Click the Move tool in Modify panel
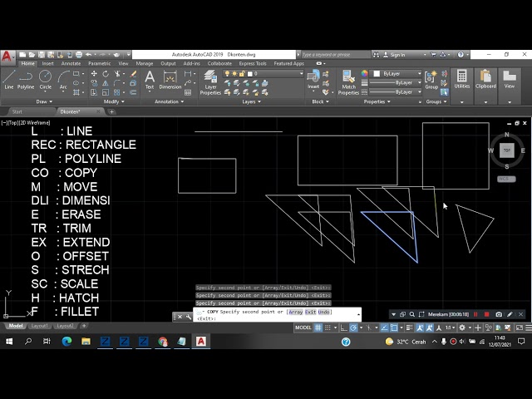532x399 pixels. (94, 74)
